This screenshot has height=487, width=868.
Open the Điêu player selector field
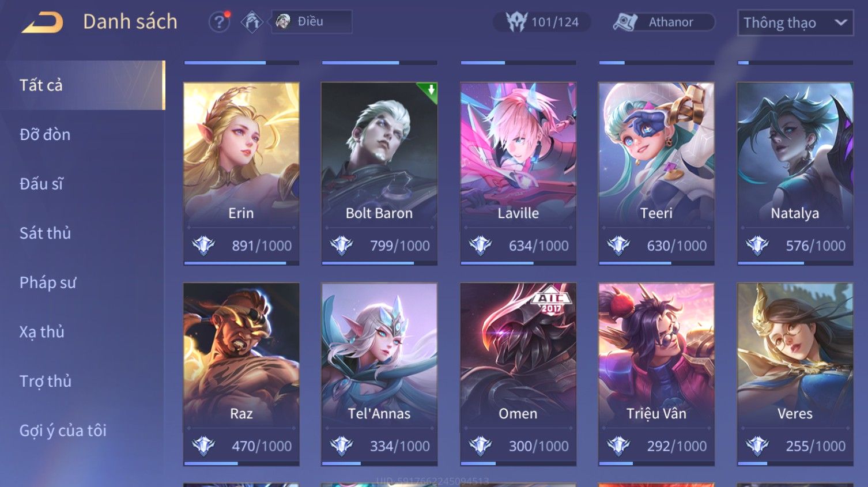312,22
